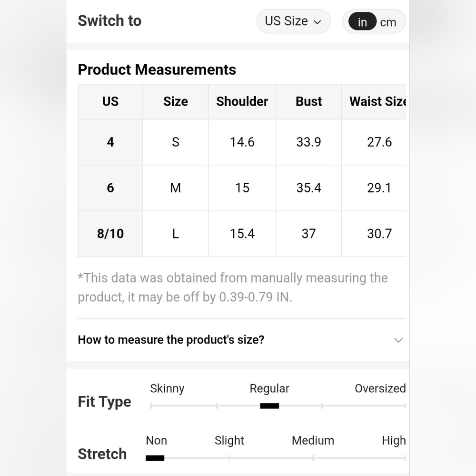
Task: Open the US Size dropdown
Action: pyautogui.click(x=293, y=21)
